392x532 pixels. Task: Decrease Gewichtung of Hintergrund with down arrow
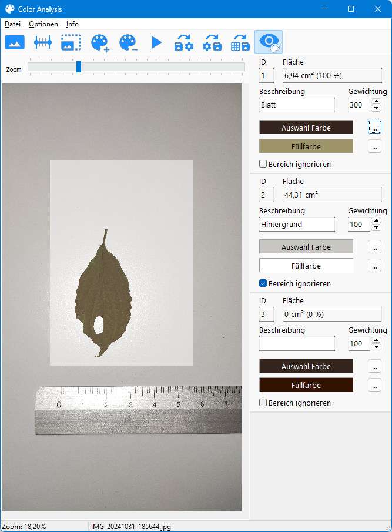click(376, 227)
